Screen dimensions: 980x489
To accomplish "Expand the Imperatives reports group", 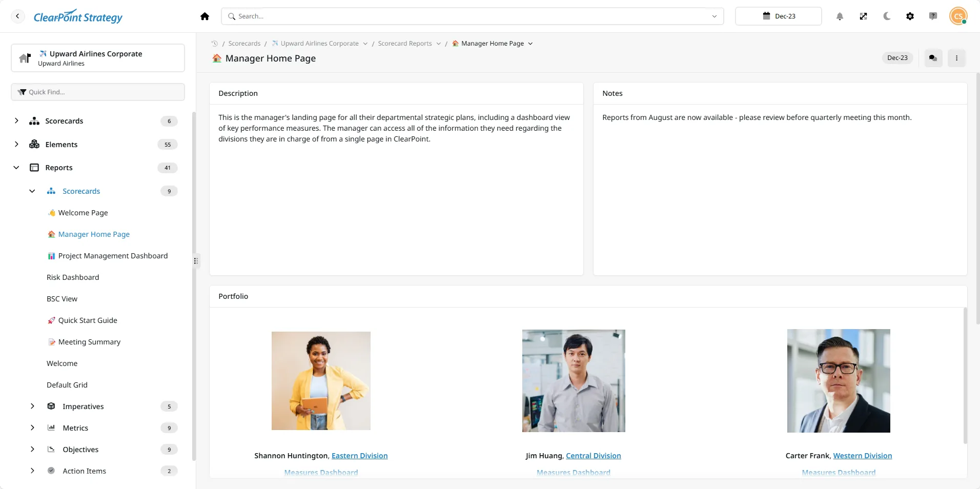I will click(x=32, y=406).
